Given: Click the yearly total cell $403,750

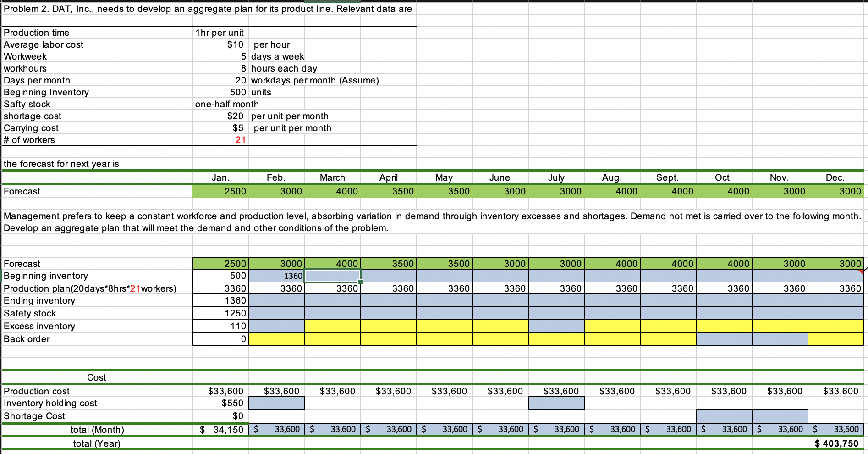Looking at the screenshot, I should coord(836,443).
